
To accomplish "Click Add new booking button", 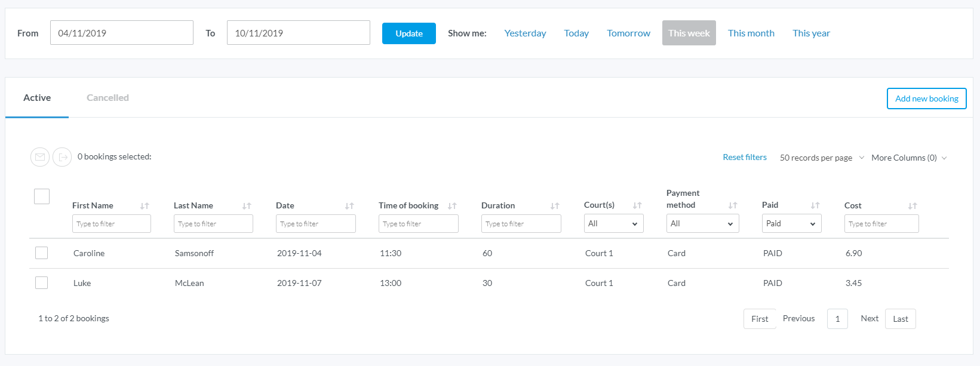I will (926, 99).
